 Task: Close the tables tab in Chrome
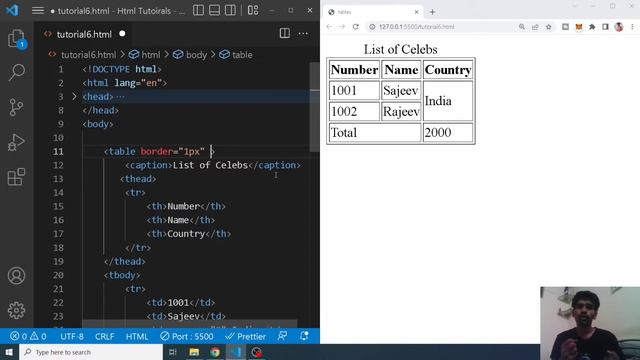pos(416,12)
